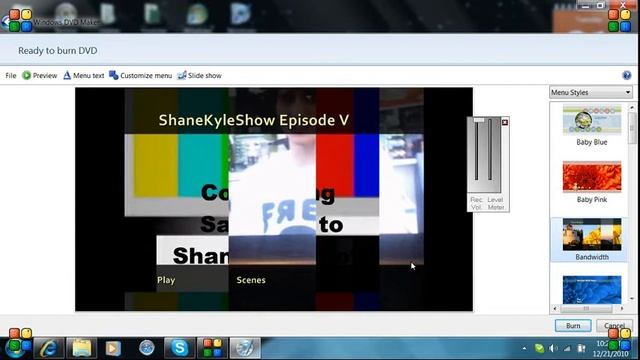Image resolution: width=640 pixels, height=360 pixels.
Task: Click the Baby Pink style name
Action: pos(591,200)
